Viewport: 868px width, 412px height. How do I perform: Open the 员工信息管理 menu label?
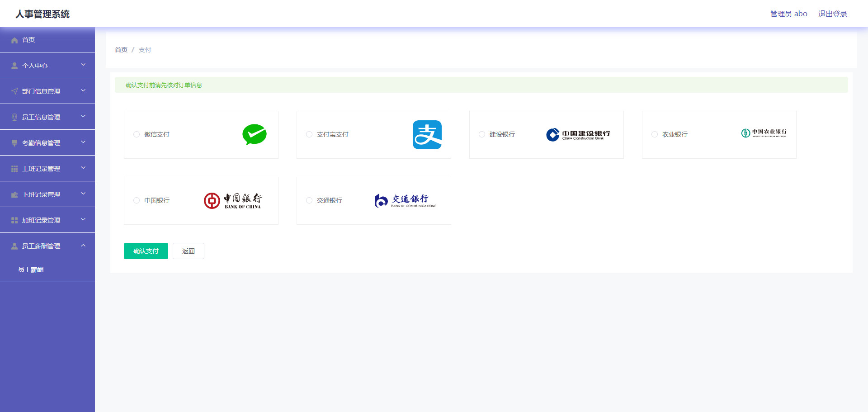41,117
